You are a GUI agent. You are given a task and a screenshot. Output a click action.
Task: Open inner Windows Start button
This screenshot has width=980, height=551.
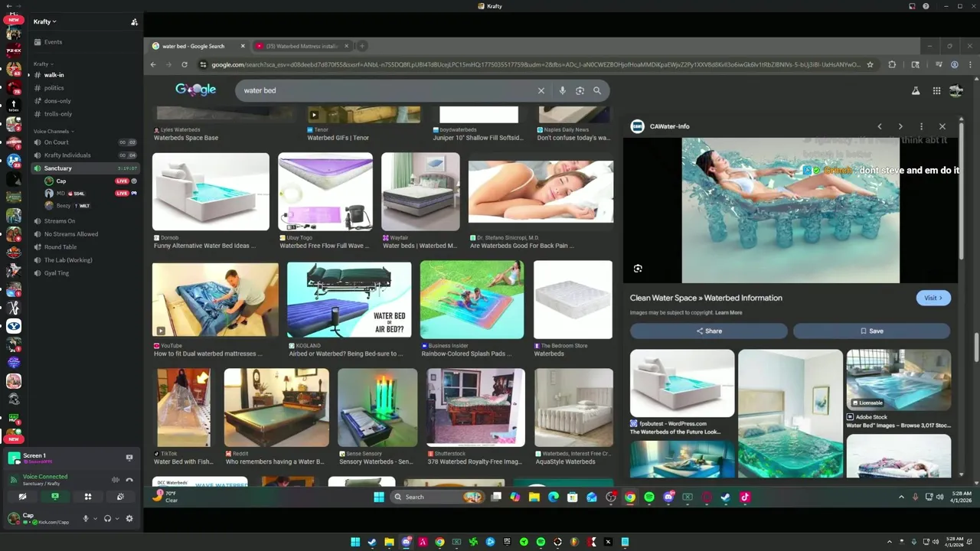378,497
